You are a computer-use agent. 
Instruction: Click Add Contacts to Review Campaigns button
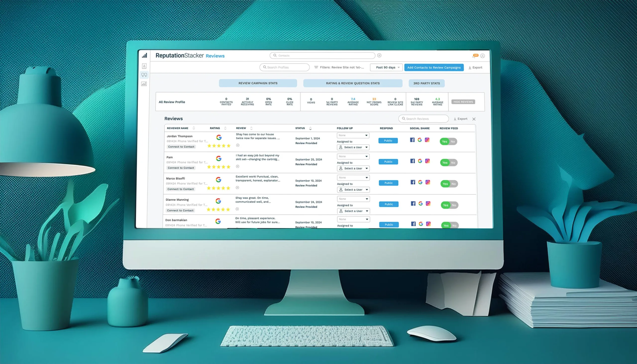tap(433, 67)
